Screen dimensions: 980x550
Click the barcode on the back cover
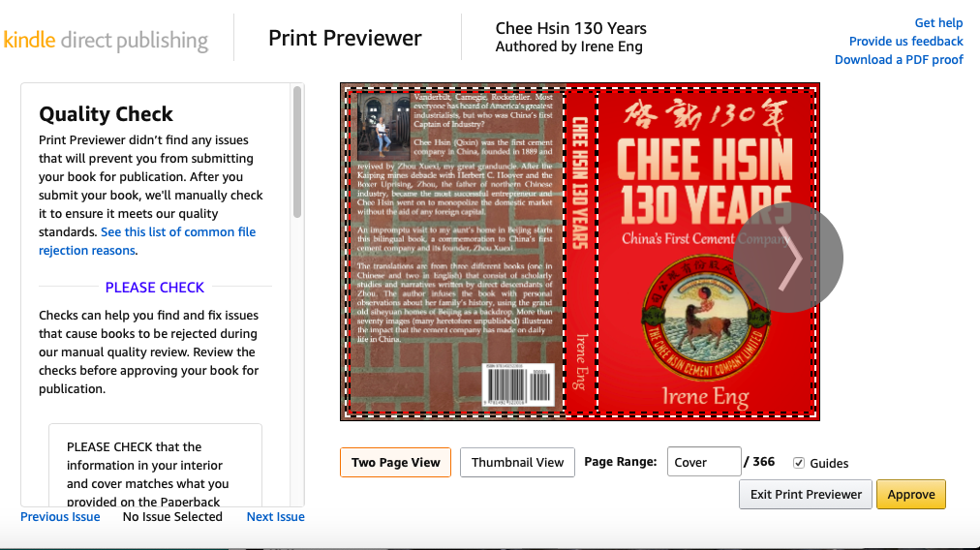point(519,383)
